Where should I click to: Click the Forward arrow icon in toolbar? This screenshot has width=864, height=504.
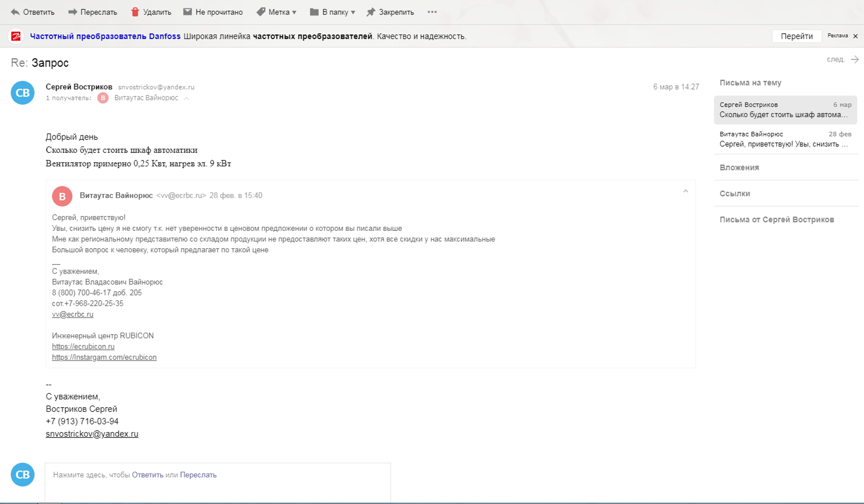(72, 12)
